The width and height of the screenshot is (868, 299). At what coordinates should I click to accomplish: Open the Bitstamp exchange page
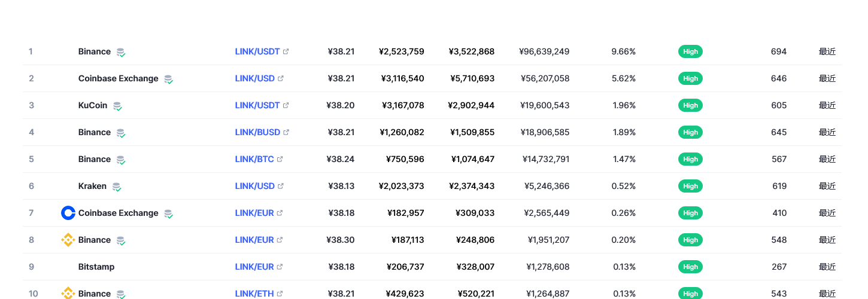96,267
